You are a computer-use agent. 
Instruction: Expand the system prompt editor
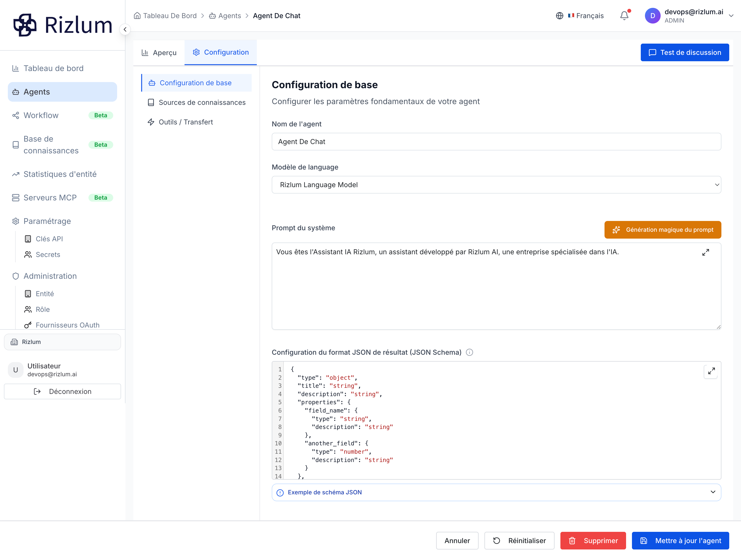[x=705, y=252]
